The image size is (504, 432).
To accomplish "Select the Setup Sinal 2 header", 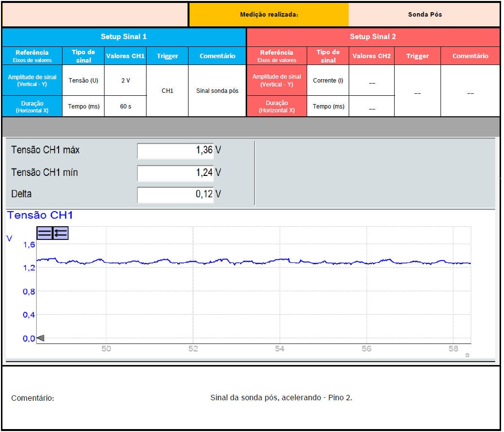I will click(373, 37).
